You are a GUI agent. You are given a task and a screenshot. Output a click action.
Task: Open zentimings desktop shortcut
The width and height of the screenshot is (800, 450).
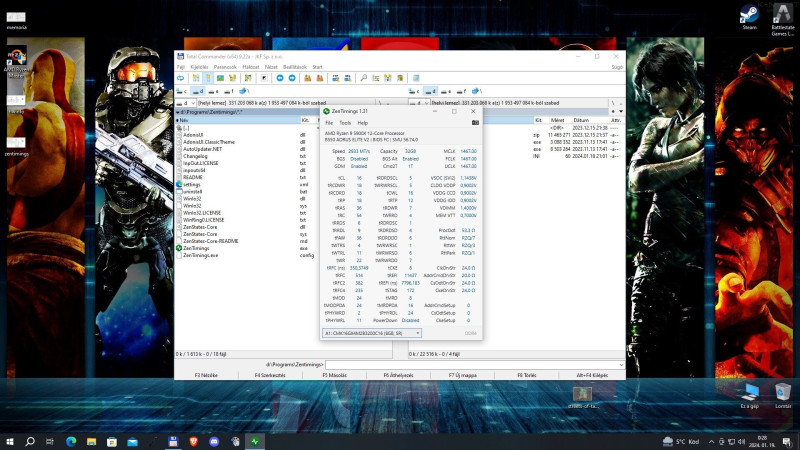coord(16,145)
